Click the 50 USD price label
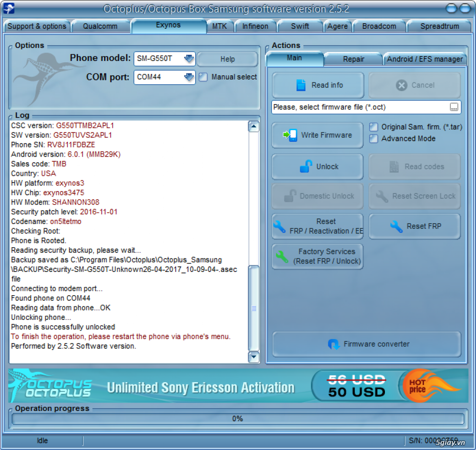 [357, 392]
